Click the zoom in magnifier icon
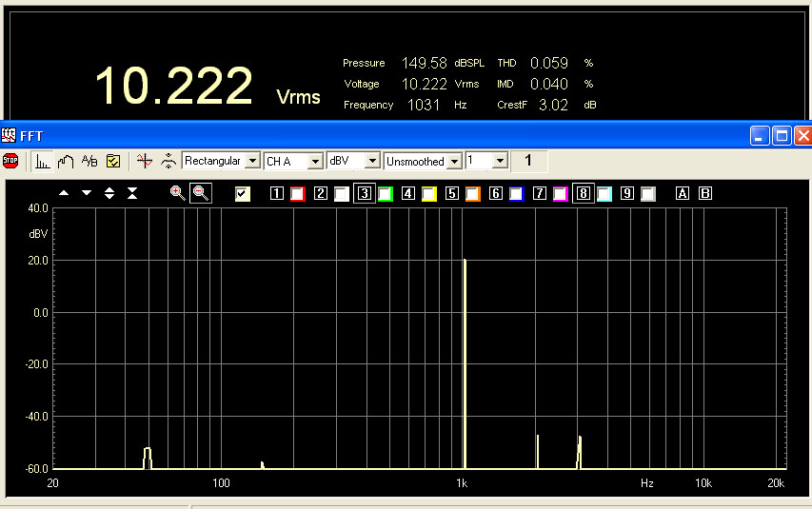 point(177,193)
